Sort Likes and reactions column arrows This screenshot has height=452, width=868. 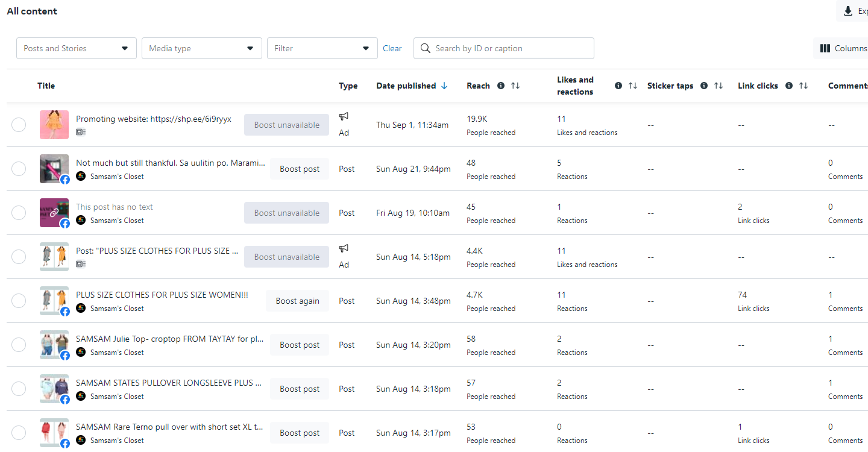click(633, 86)
